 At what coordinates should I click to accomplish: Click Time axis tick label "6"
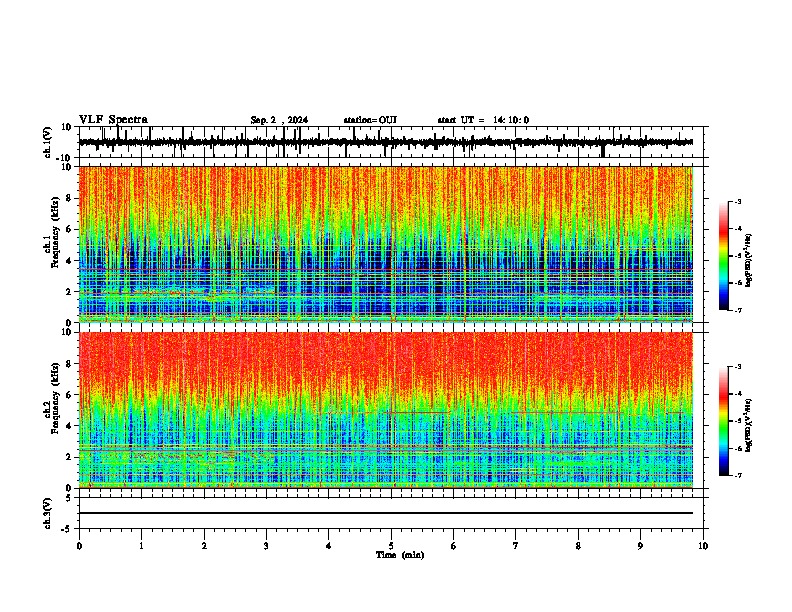click(x=453, y=546)
